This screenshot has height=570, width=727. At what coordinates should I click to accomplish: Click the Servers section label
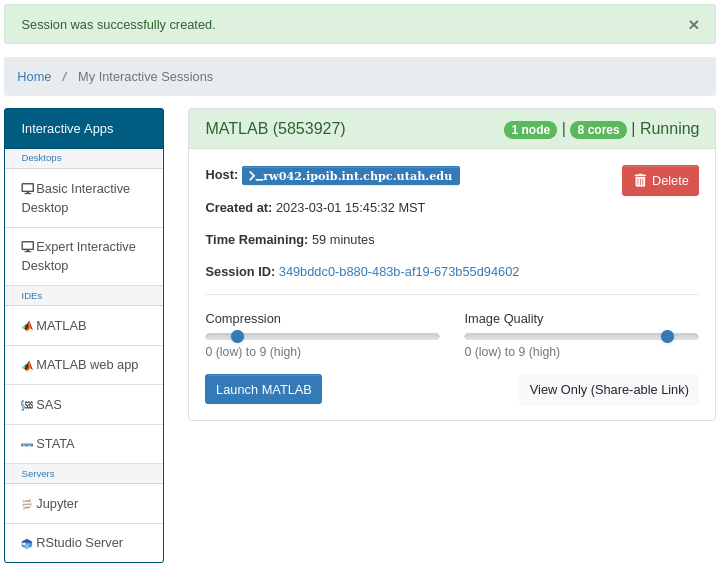pos(38,474)
